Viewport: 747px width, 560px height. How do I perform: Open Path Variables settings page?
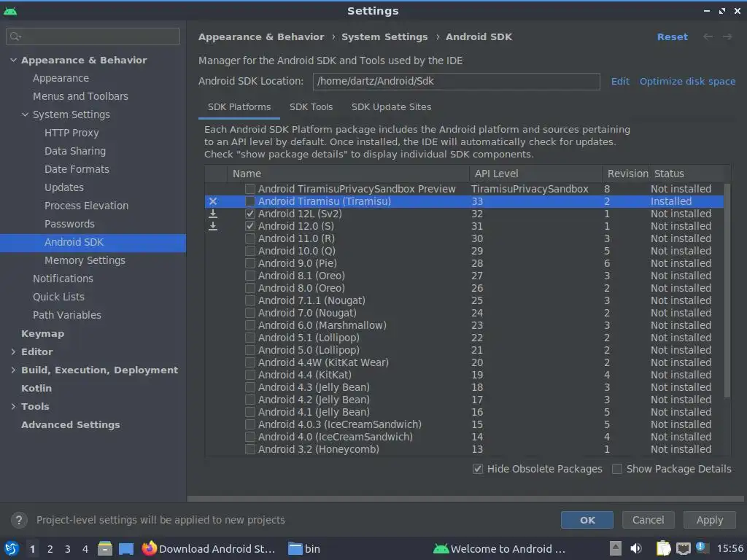point(66,315)
